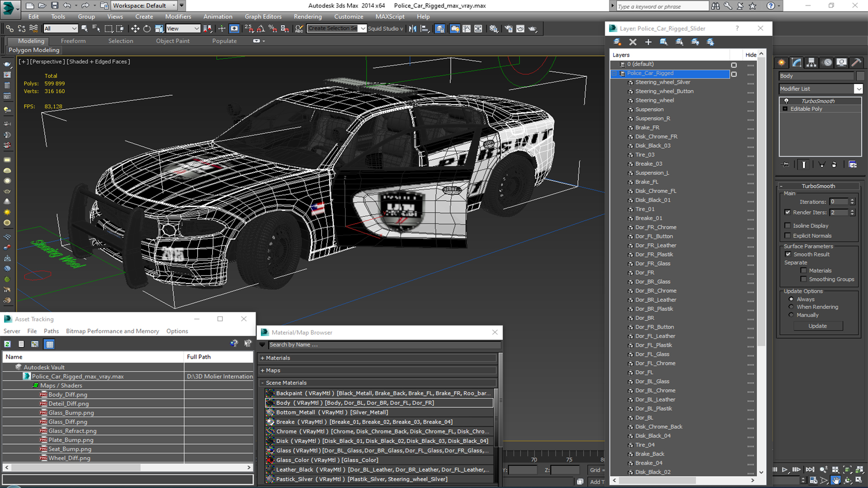Enable Isoline Display in TurboSmooth
Viewport: 868px width, 488px height.
pyautogui.click(x=789, y=226)
